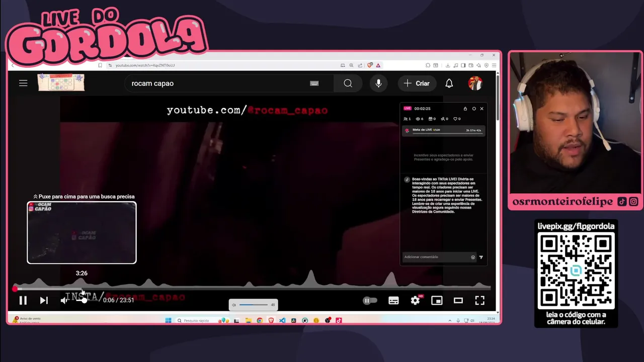Toggle autoplay switch in the player
Viewport: 644px width, 362px height.
point(370,301)
